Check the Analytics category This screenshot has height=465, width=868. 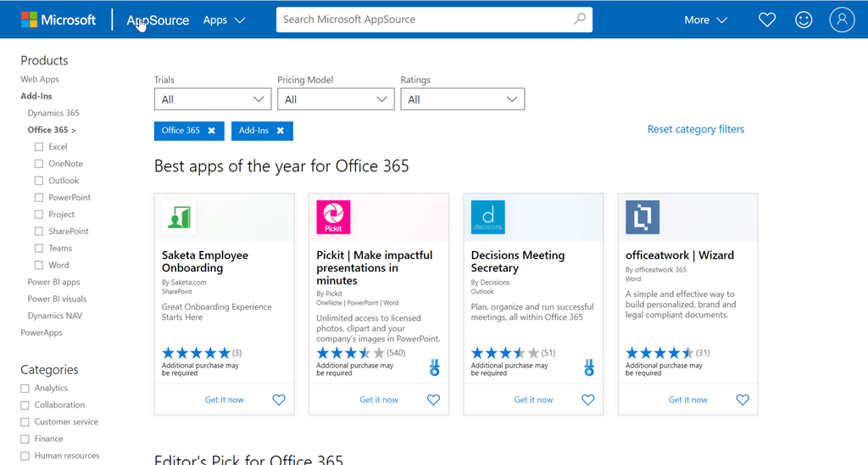[x=25, y=389]
